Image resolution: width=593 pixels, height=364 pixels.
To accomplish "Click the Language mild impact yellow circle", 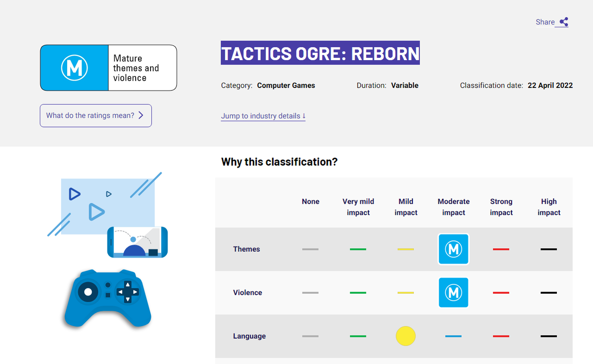I will click(x=406, y=336).
